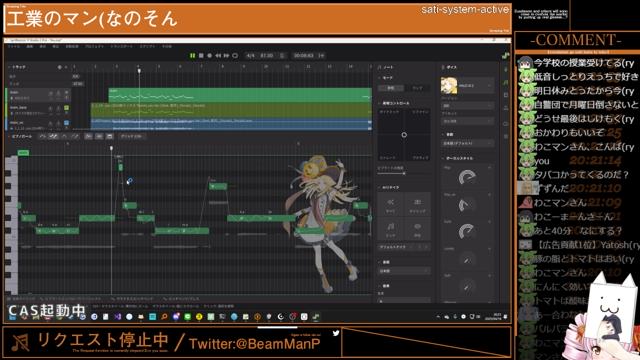This screenshot has width=640, height=360.
Task: Open the voice preset dropdown
Action: [x=468, y=121]
